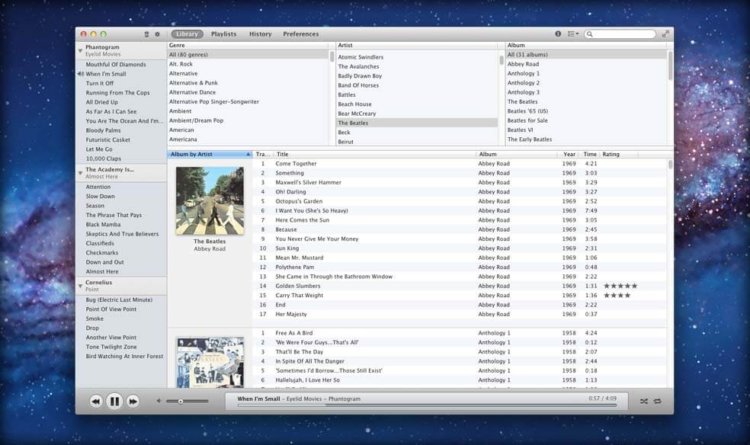
Task: Click the volume speaker icon
Action: point(158,401)
